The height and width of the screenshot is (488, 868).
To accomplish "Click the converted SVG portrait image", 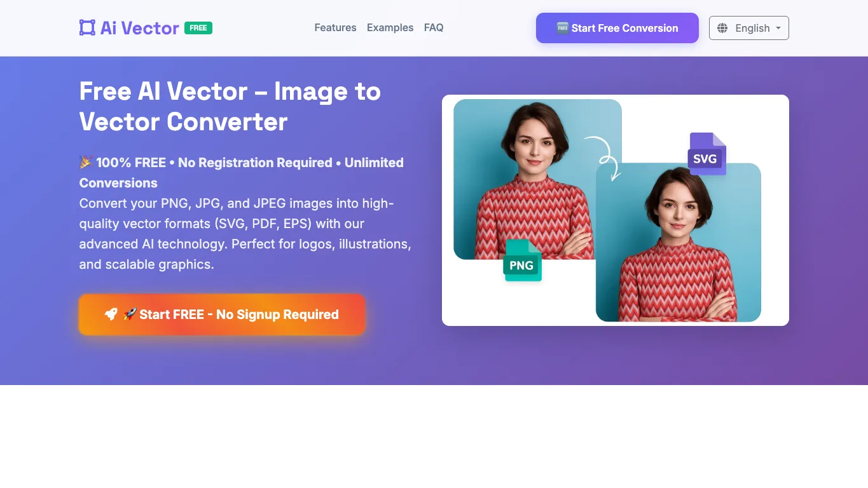I will click(x=679, y=242).
